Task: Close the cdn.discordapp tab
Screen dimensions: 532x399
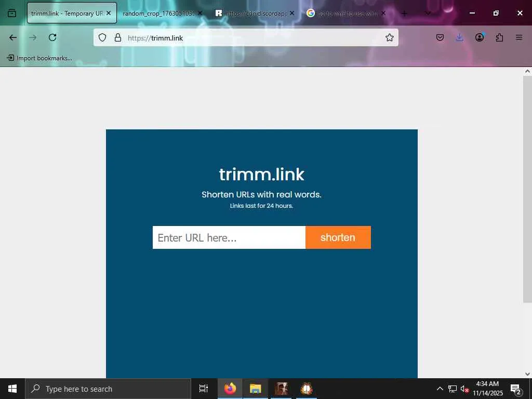Action: pos(292,13)
